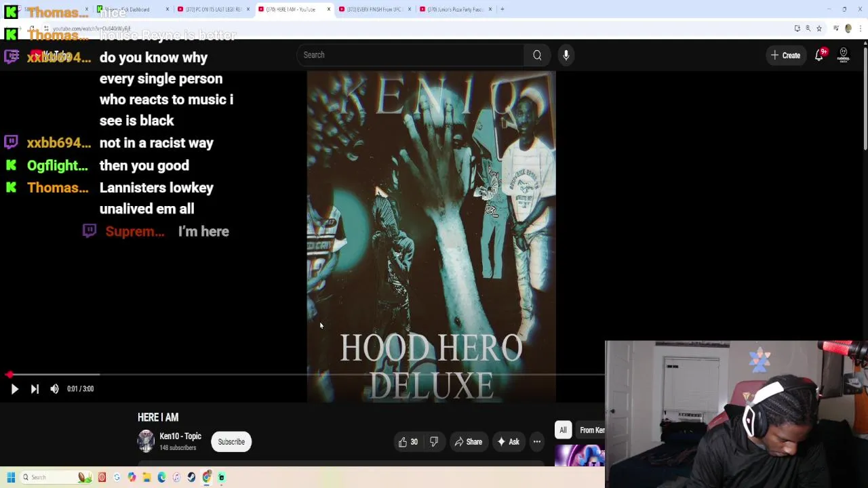Open Chrome three-dot menu
The image size is (868, 488).
(860, 28)
